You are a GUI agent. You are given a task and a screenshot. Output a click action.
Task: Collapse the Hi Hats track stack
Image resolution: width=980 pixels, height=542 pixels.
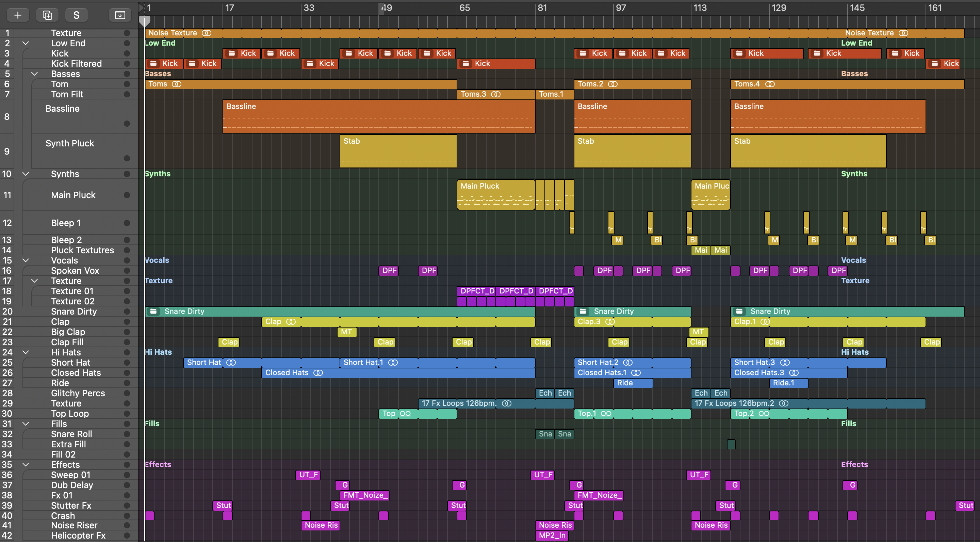[x=26, y=352]
